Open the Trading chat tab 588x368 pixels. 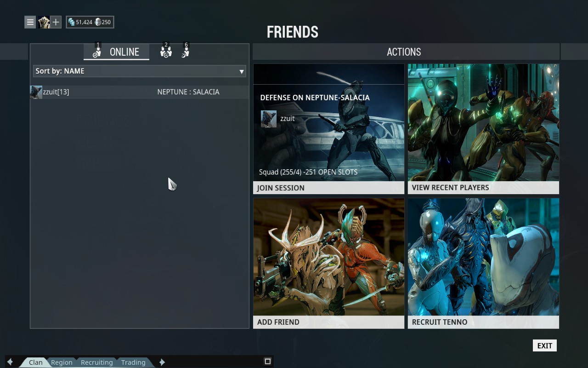[133, 362]
